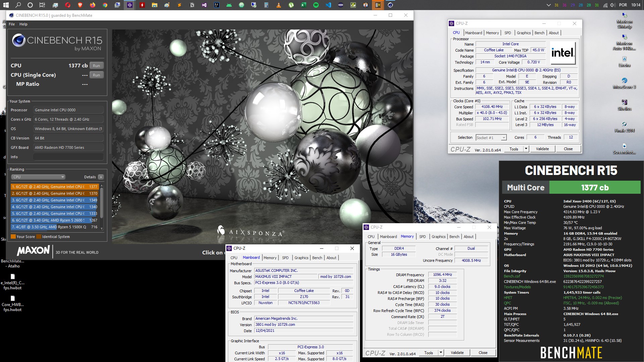Viewport: 644px width, 362px height.
Task: Open network Wi-Fi tray icon
Action: pyautogui.click(x=605, y=5)
